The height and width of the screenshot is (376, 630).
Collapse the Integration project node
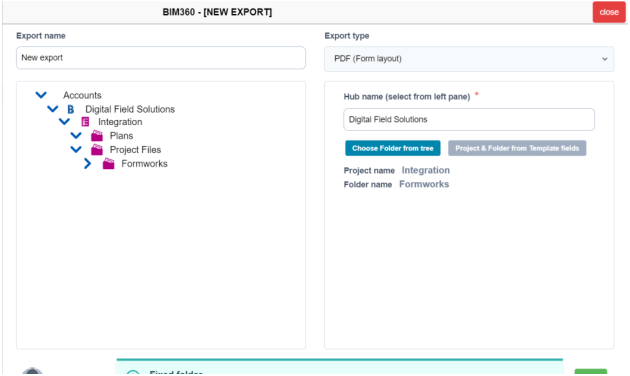pyautogui.click(x=64, y=122)
